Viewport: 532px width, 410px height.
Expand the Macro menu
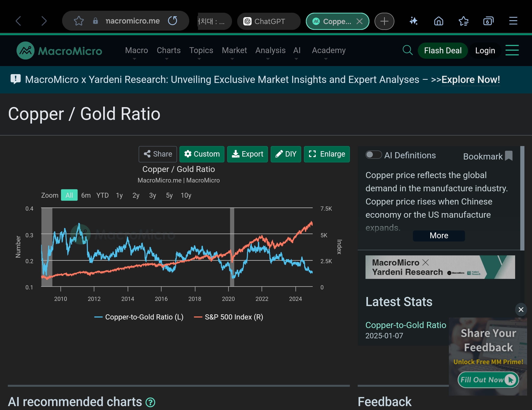[x=136, y=51]
